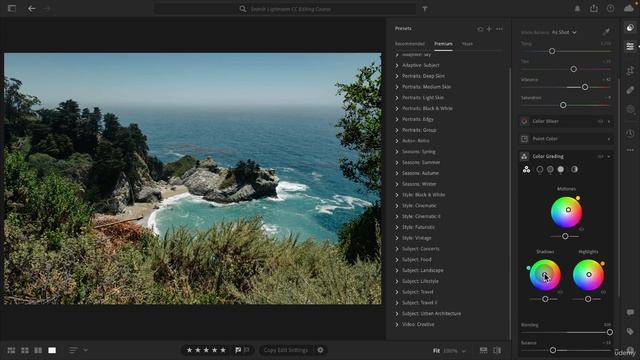Viewport: 640px width, 360px height.
Task: Set first star rating
Action: pos(189,350)
